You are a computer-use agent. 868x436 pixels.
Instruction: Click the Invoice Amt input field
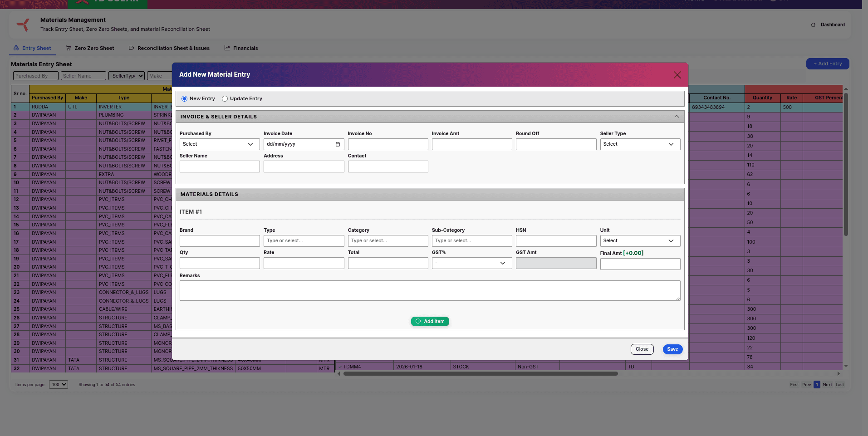point(472,144)
